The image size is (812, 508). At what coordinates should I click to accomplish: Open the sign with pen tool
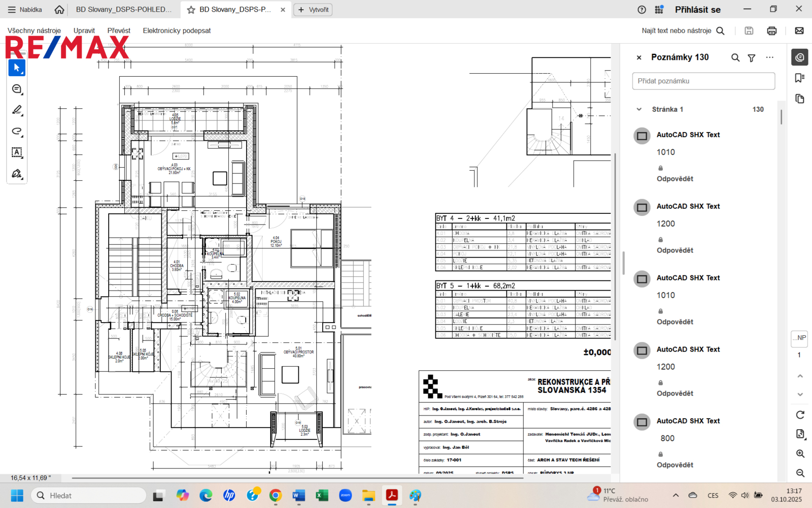(17, 174)
